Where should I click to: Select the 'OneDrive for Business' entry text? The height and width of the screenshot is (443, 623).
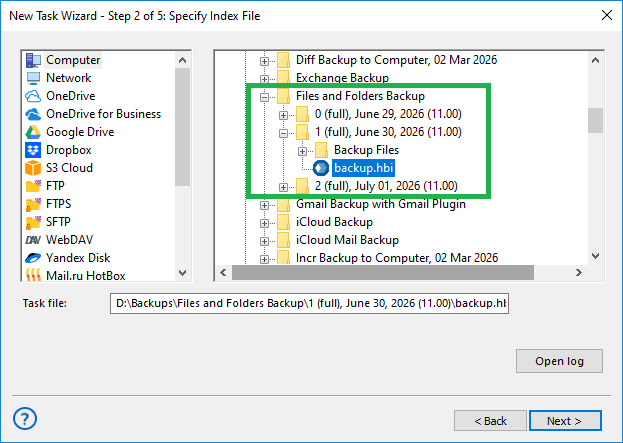pyautogui.click(x=103, y=114)
